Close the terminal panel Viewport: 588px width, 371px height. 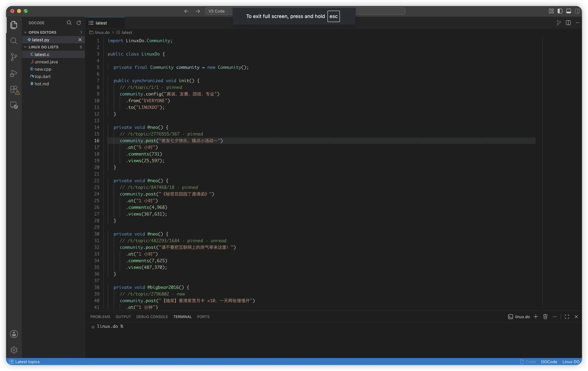(576, 317)
